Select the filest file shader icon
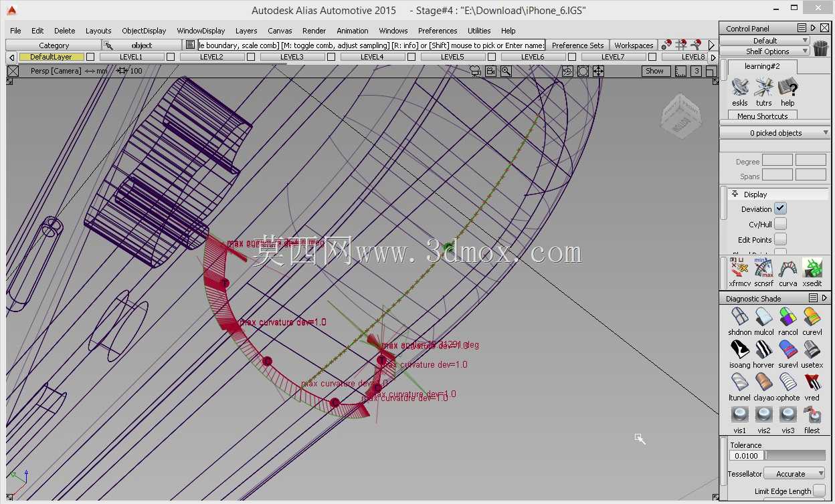 [x=812, y=414]
